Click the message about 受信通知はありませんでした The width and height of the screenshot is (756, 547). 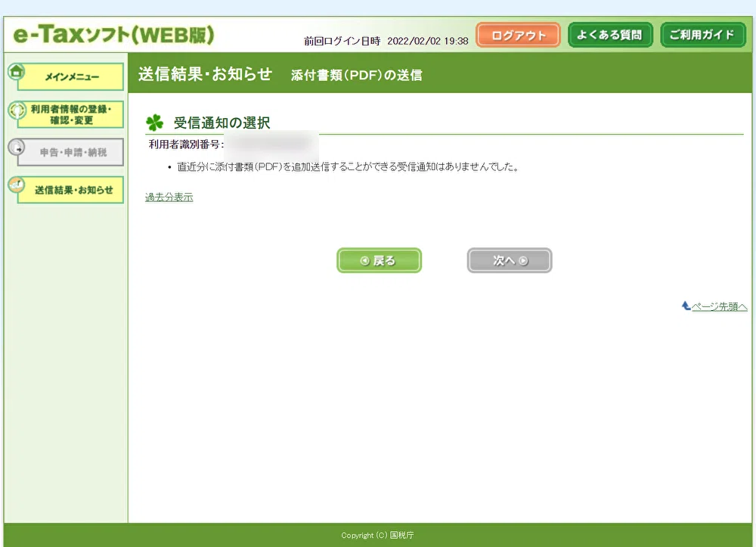[x=348, y=167]
